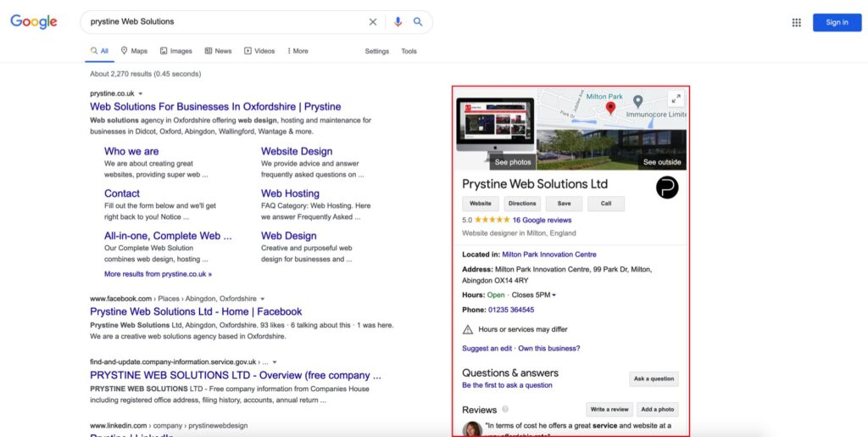Open the Google apps grid
This screenshot has width=868, height=437.
(796, 23)
